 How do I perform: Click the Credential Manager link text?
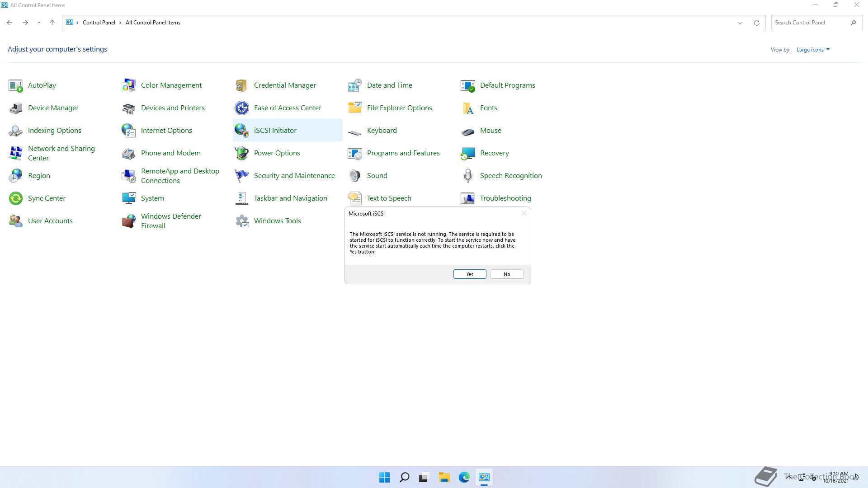click(x=285, y=85)
